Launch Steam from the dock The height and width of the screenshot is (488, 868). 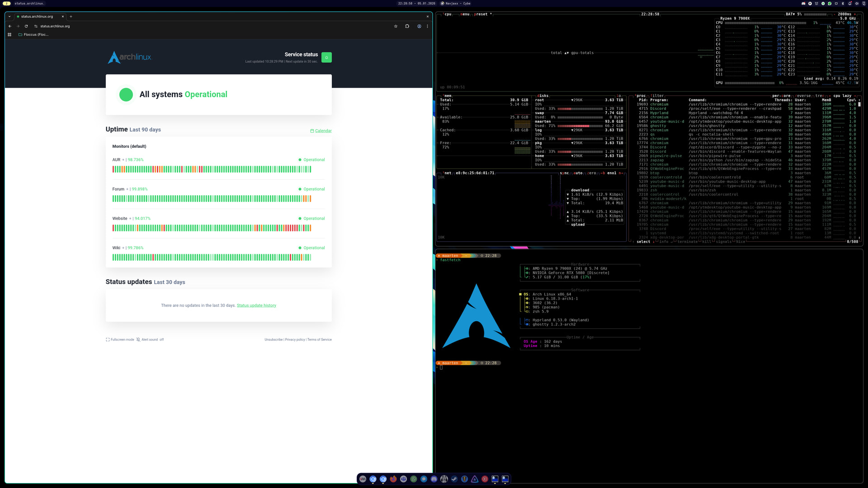point(454,479)
